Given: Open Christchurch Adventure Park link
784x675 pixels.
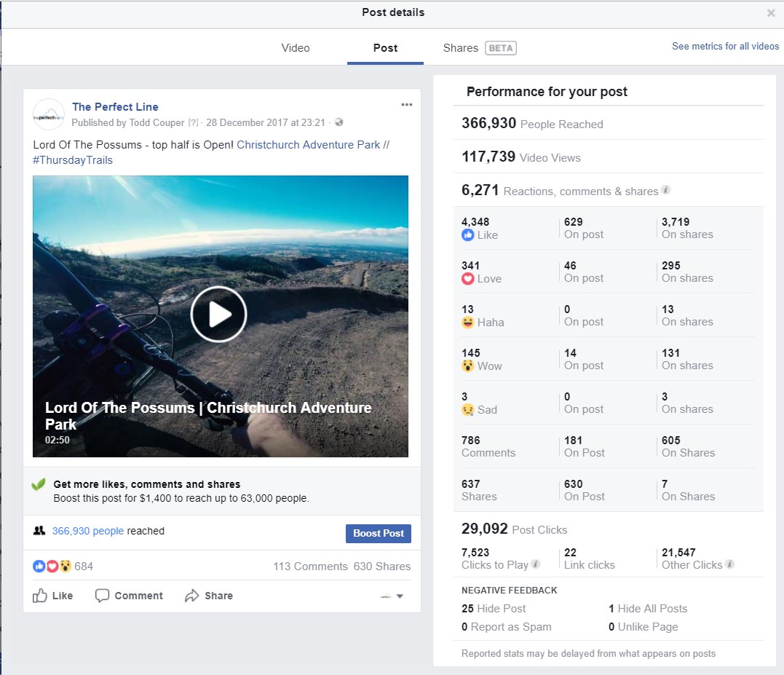Looking at the screenshot, I should pyautogui.click(x=309, y=144).
